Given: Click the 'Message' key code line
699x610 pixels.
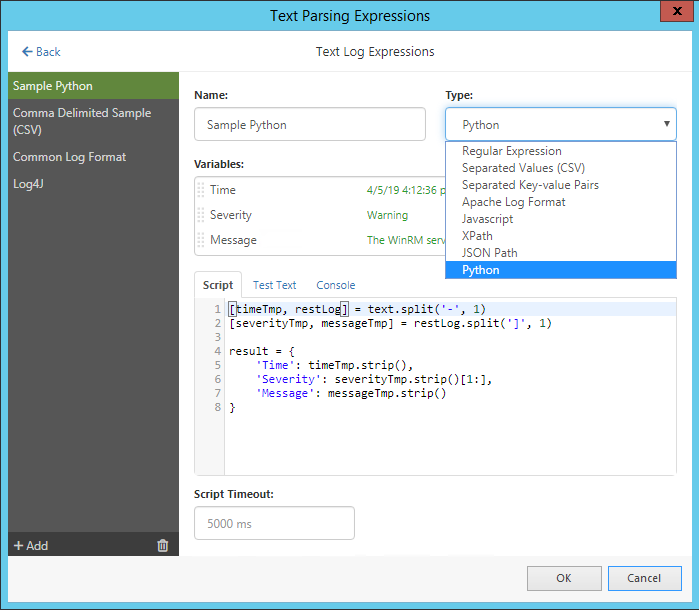Looking at the screenshot, I should [x=351, y=393].
